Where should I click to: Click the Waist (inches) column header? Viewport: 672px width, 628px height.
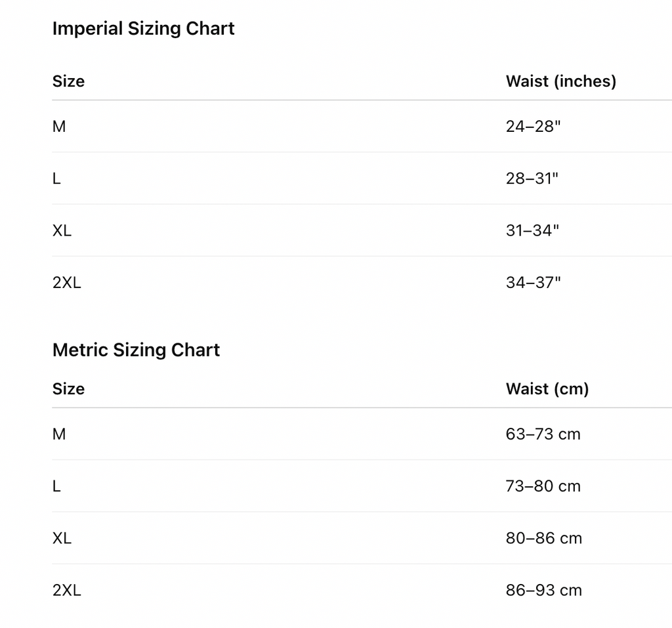[560, 81]
